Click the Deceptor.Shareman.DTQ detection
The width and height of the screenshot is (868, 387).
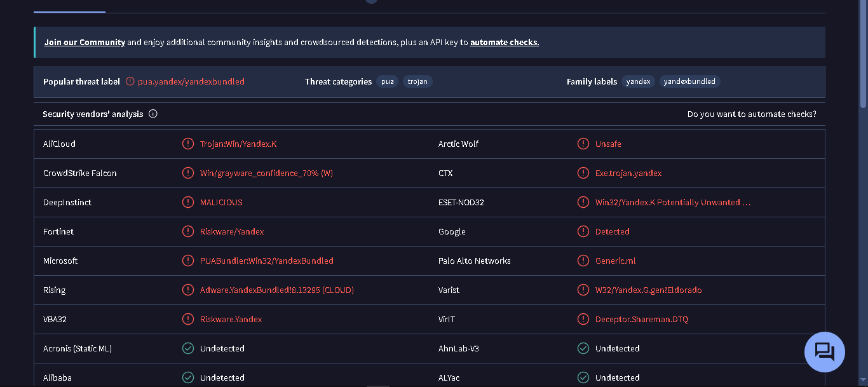[642, 320]
